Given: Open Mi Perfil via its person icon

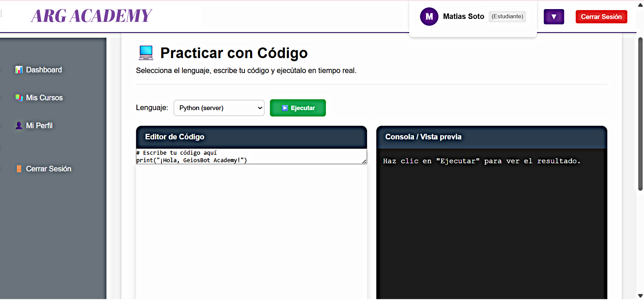Looking at the screenshot, I should point(19,125).
